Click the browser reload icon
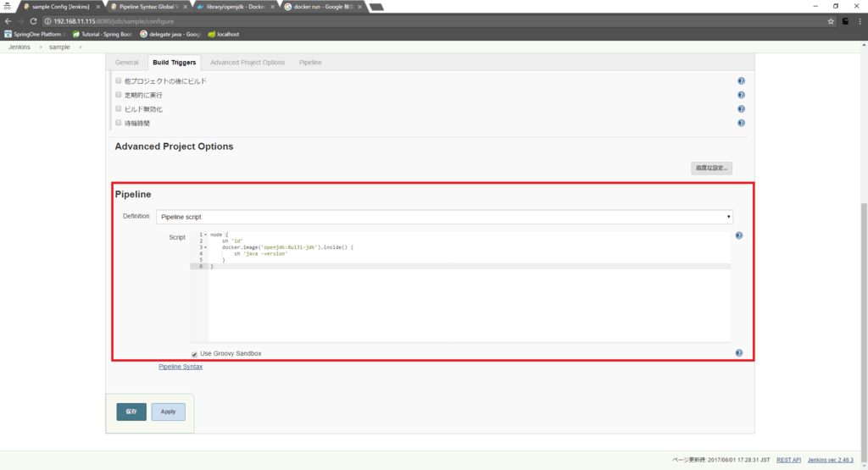868x470 pixels. (33, 21)
